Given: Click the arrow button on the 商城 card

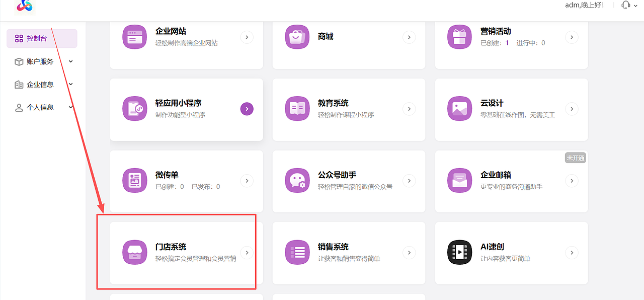Looking at the screenshot, I should point(409,37).
